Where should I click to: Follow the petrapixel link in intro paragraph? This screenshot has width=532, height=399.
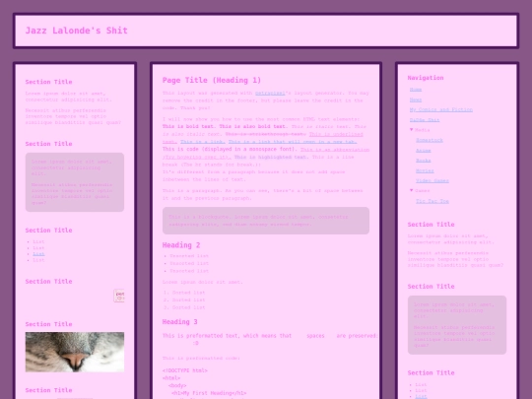click(x=270, y=93)
